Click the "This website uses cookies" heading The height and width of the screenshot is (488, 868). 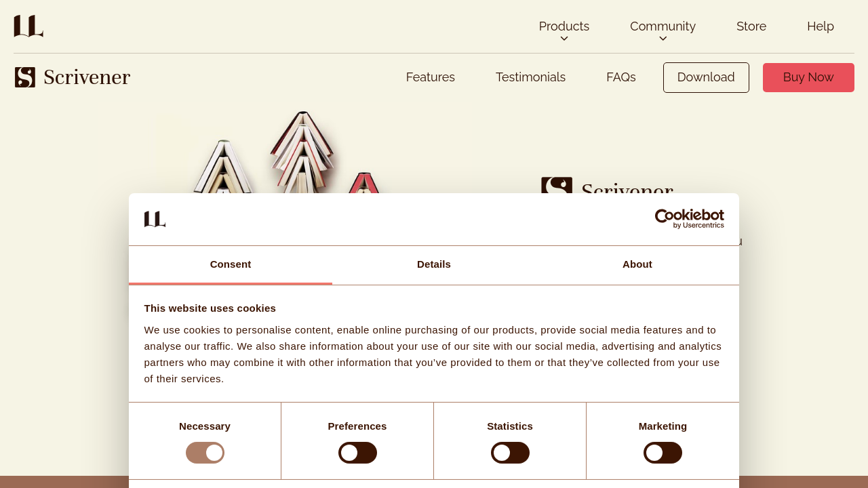pyautogui.click(x=210, y=308)
